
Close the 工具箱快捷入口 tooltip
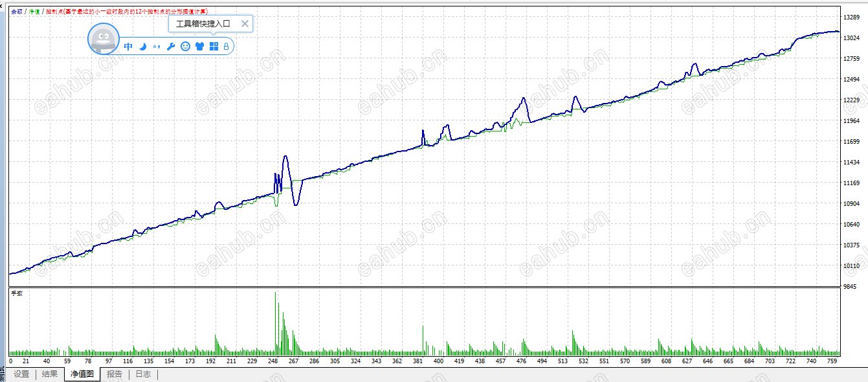[245, 24]
